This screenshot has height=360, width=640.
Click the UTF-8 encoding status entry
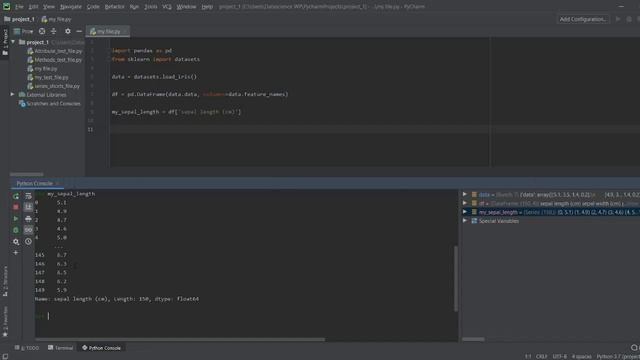click(559, 356)
